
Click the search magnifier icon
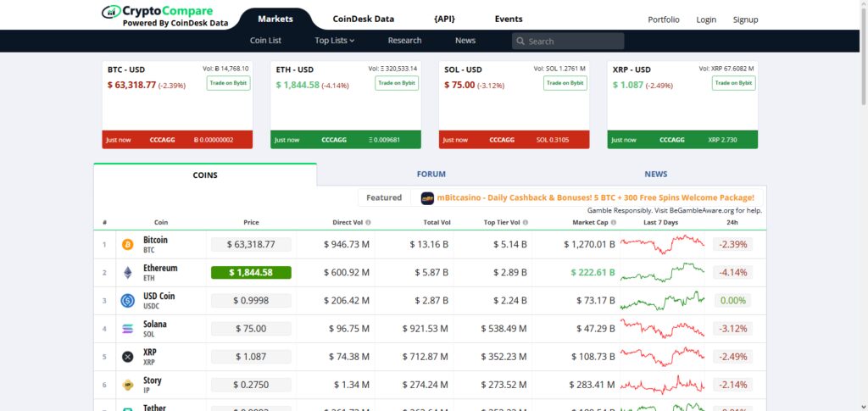point(520,42)
